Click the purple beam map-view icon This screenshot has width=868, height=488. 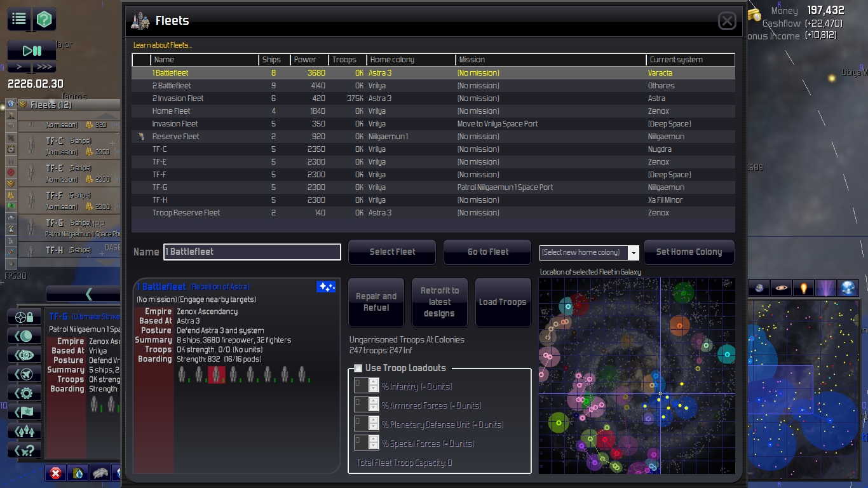[825, 288]
